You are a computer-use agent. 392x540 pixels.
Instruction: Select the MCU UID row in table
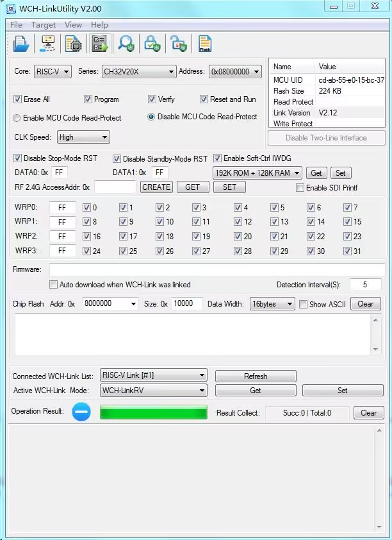tap(327, 80)
